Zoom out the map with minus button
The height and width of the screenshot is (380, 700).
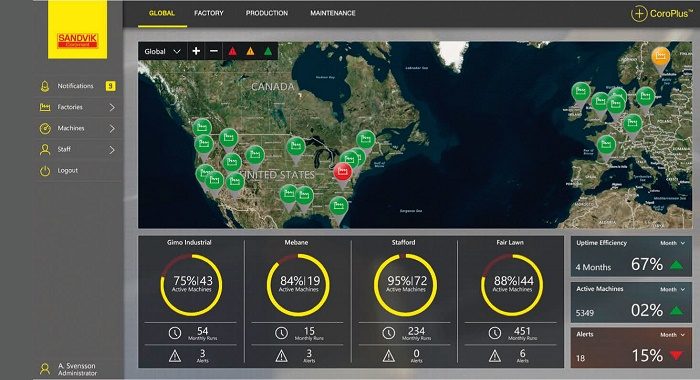tap(214, 51)
